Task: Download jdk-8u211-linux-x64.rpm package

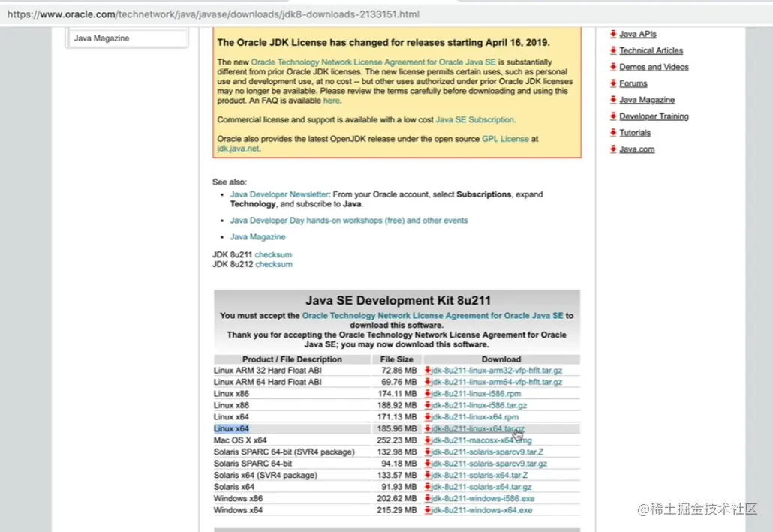Action: (475, 417)
